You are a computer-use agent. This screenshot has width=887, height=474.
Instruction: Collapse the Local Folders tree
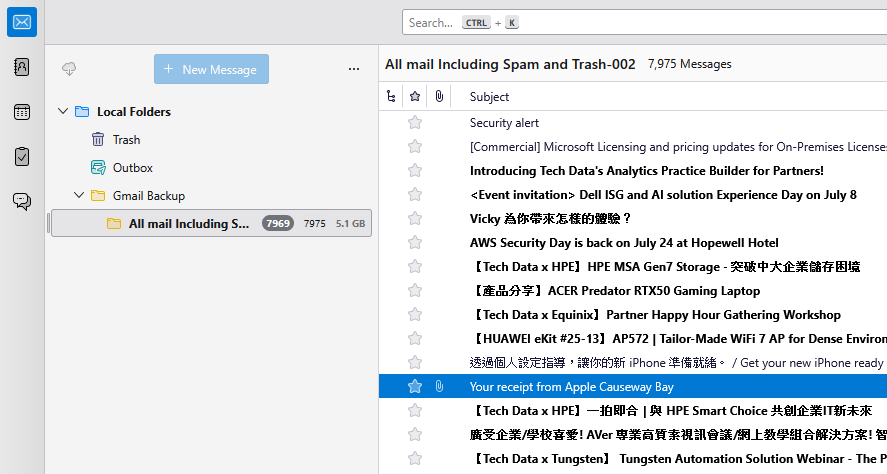(63, 111)
